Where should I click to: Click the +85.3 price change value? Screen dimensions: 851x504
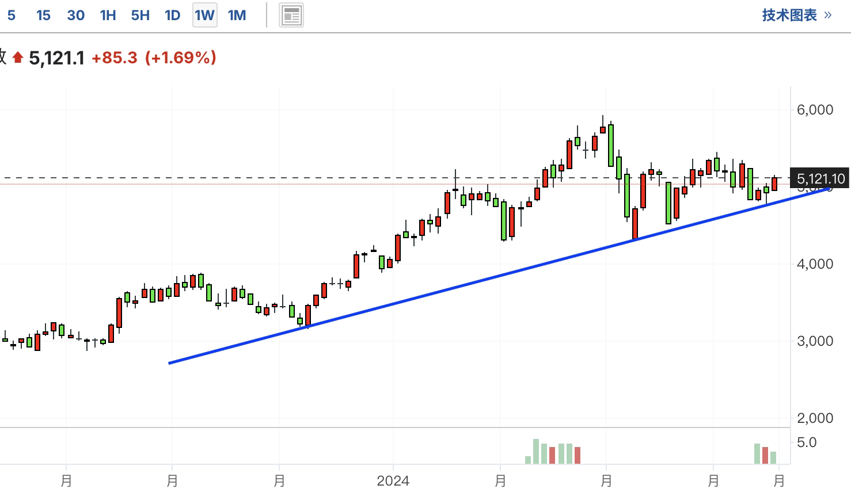(x=114, y=58)
